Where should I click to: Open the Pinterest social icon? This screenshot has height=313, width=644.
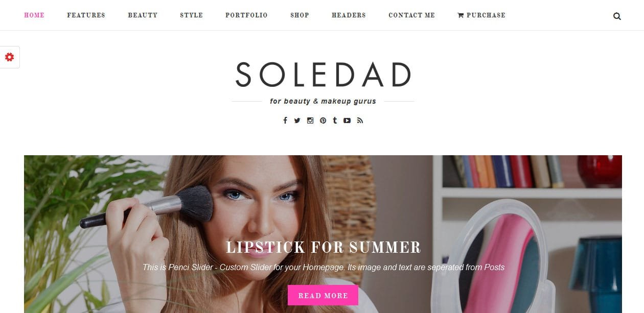[x=323, y=121]
